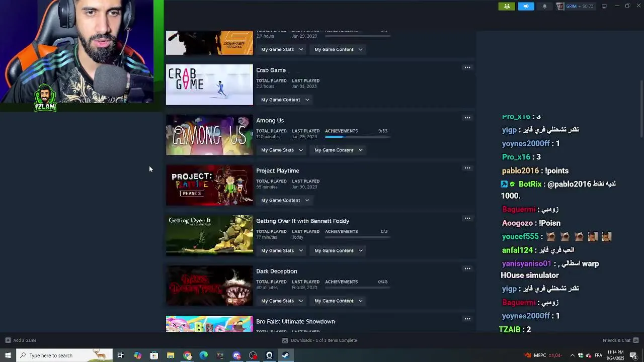Open Getting Over It with Bennett Foddy
The width and height of the screenshot is (644, 362).
[x=302, y=221]
